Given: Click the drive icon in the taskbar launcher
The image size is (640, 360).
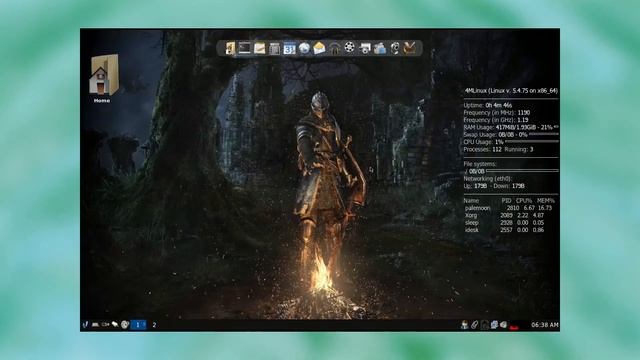Looking at the screenshot, I should (x=95, y=325).
